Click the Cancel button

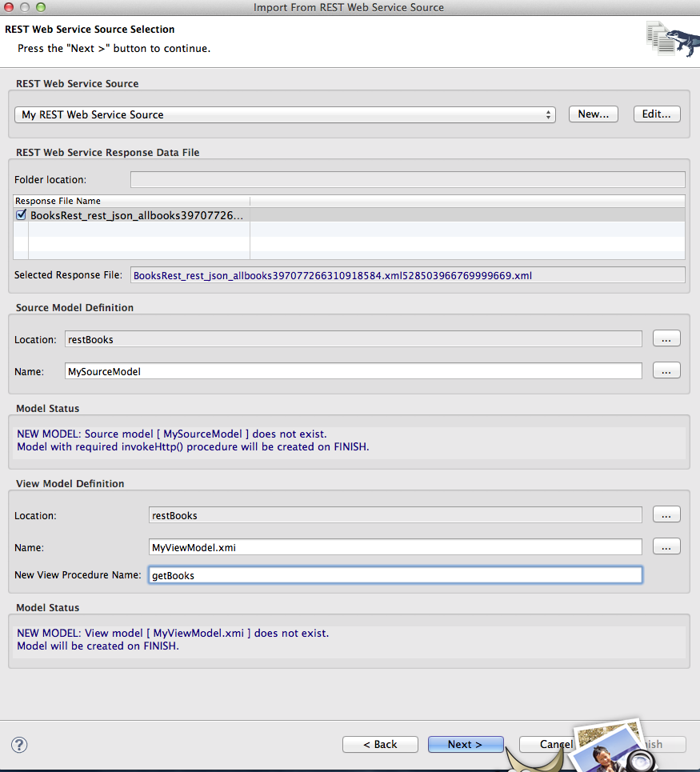click(547, 745)
